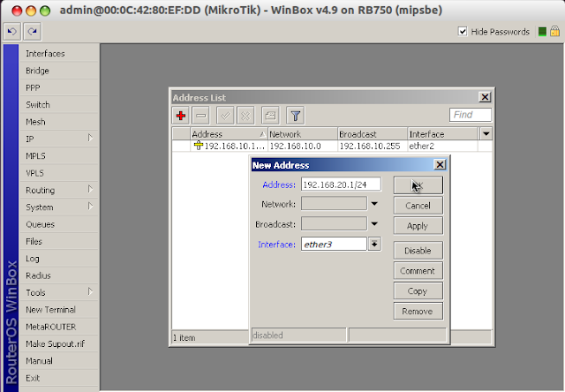Image resolution: width=565 pixels, height=392 pixels.
Task: Open the Bridge menu
Action: pyautogui.click(x=59, y=71)
